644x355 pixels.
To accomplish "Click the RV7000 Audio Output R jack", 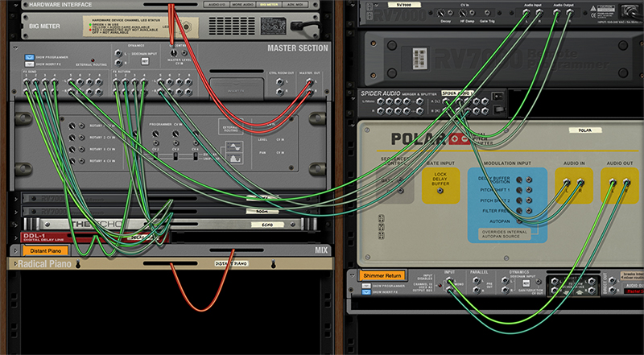I will (570, 13).
